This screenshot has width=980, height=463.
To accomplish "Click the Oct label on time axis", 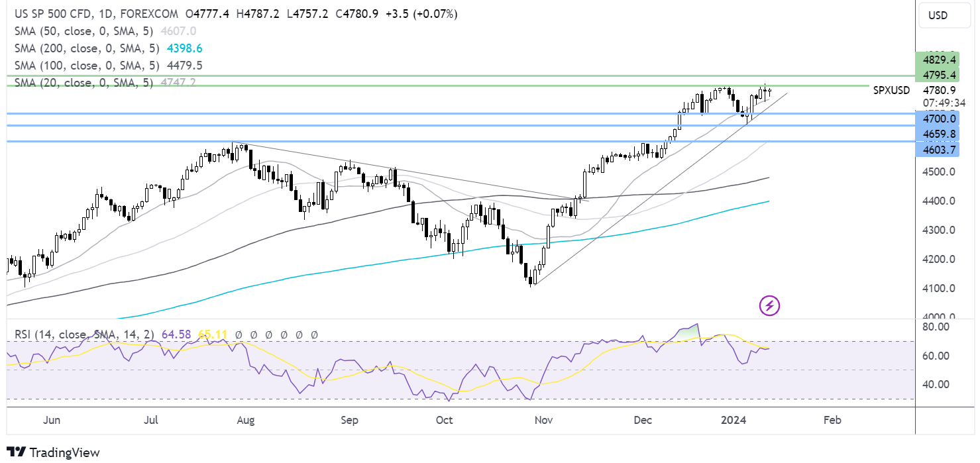I will (445, 421).
